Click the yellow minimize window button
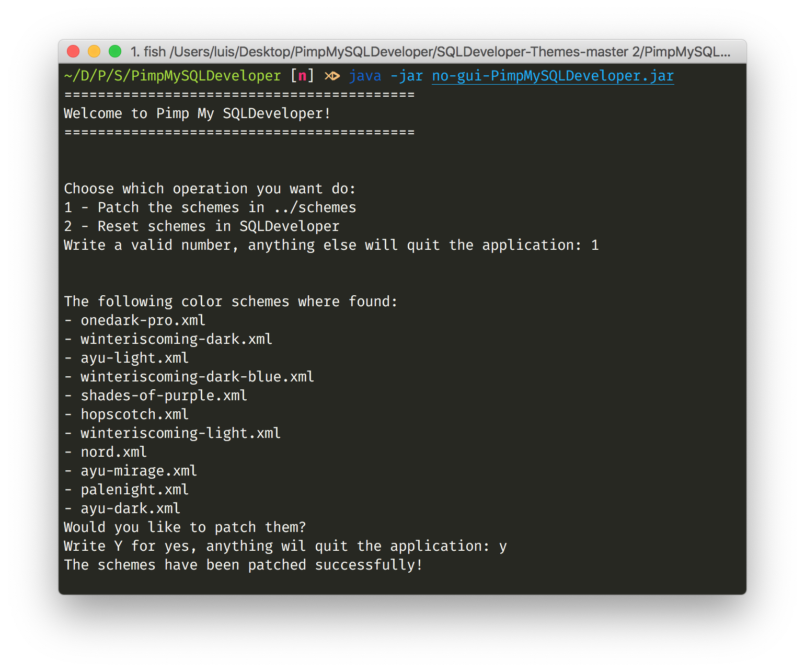This screenshot has width=805, height=672. [x=94, y=51]
